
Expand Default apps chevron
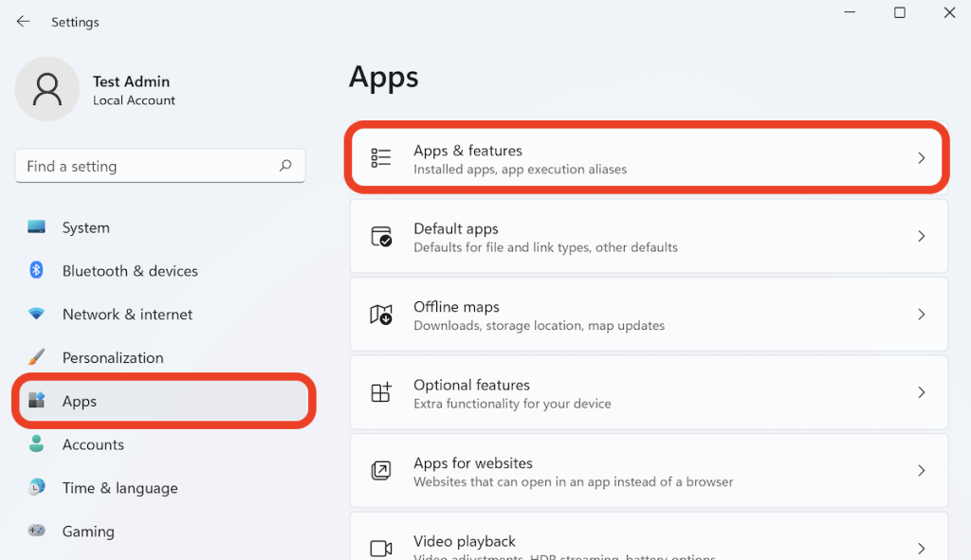(x=922, y=236)
